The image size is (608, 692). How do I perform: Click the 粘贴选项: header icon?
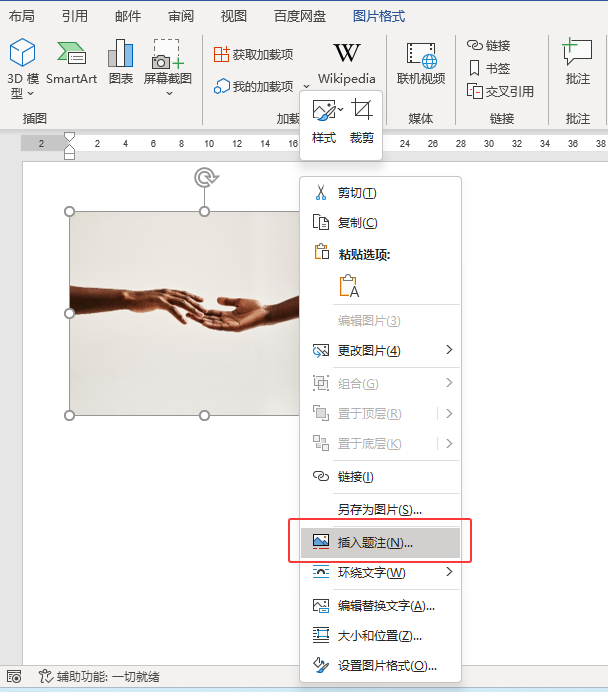322,252
